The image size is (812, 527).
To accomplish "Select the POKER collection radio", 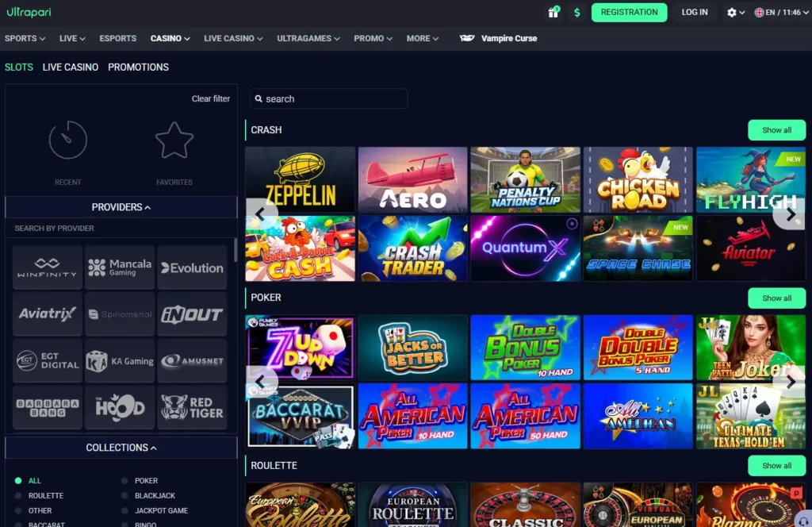I will click(x=124, y=481).
